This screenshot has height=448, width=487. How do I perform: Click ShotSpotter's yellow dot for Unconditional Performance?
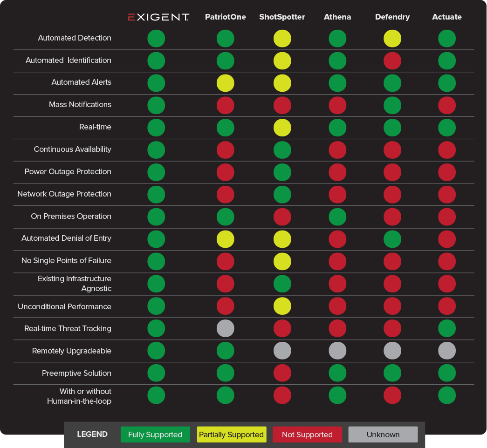(282, 306)
